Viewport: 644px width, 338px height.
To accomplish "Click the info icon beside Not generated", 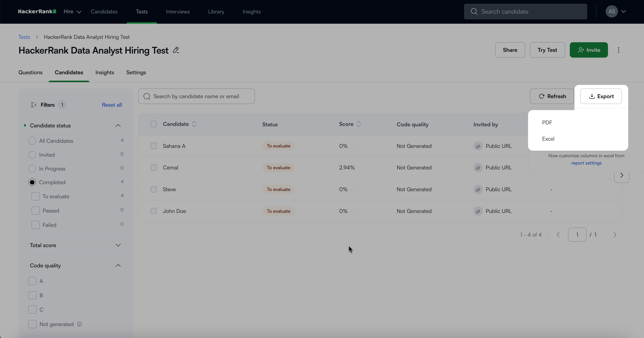I will click(x=80, y=324).
